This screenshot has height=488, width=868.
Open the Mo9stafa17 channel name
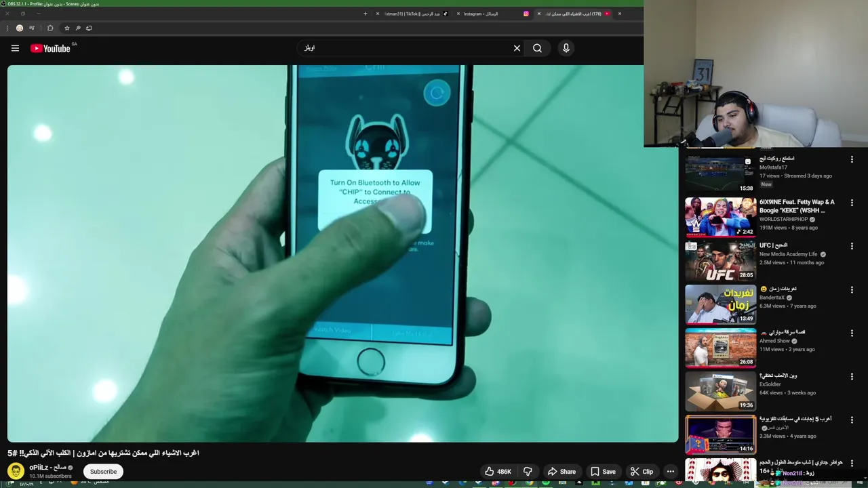tap(773, 167)
